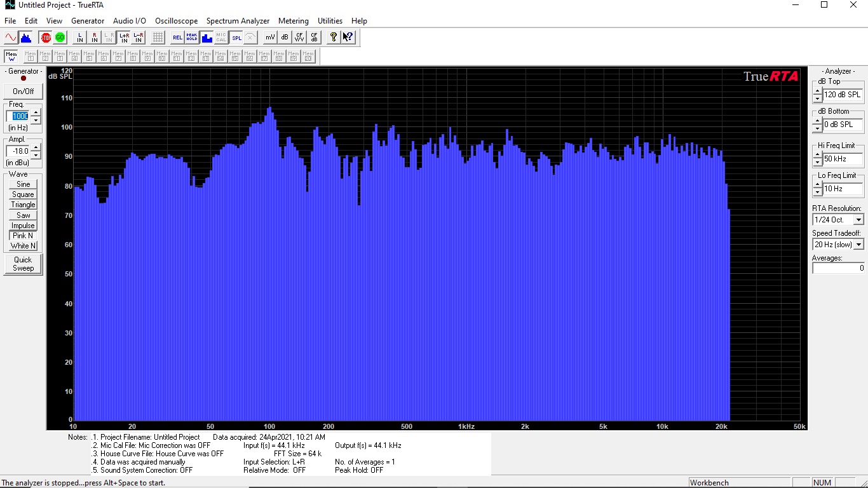Viewport: 868px width, 488px height.
Task: Click the red STOP analyzer icon
Action: tap(46, 37)
